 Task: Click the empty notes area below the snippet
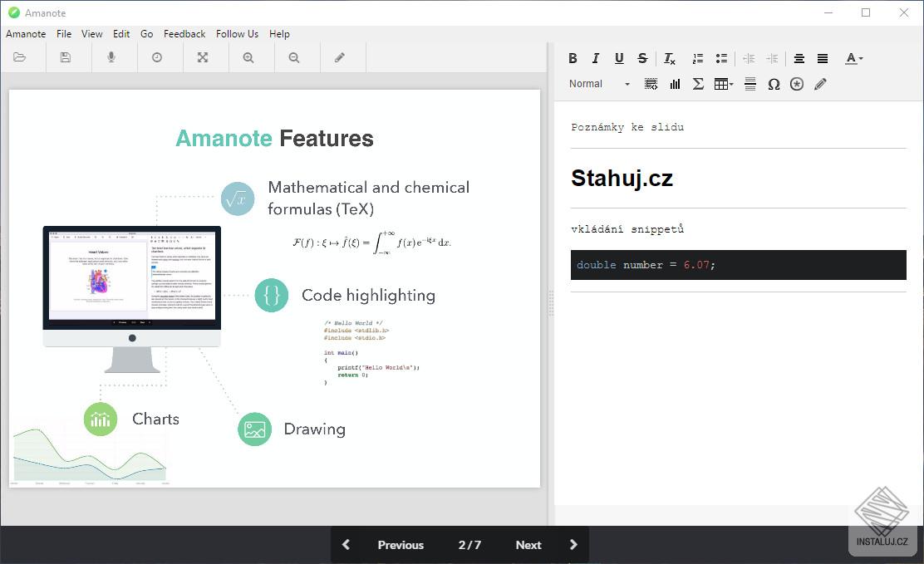(x=739, y=398)
